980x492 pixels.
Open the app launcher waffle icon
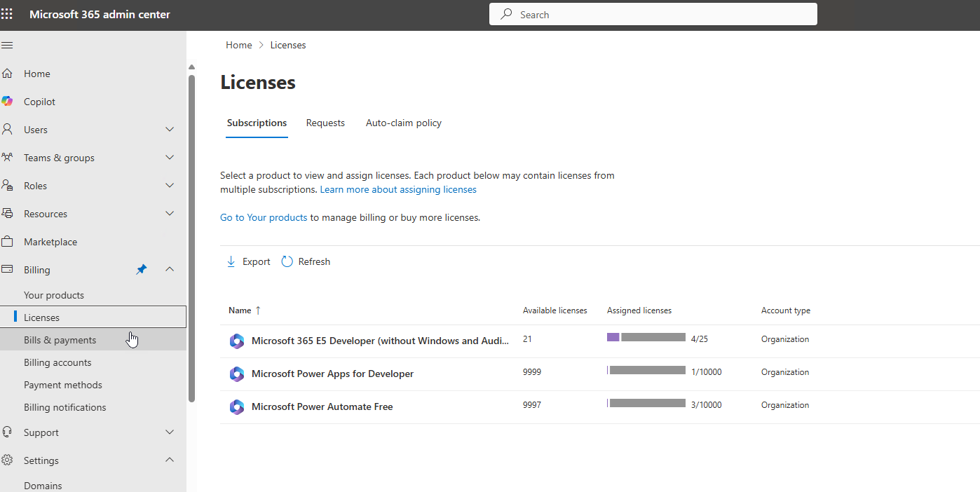(7, 14)
